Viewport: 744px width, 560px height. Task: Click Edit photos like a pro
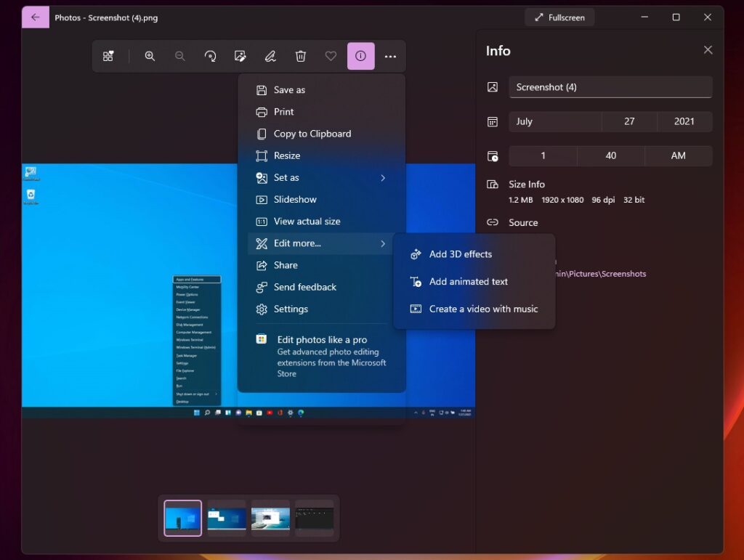[x=322, y=339]
